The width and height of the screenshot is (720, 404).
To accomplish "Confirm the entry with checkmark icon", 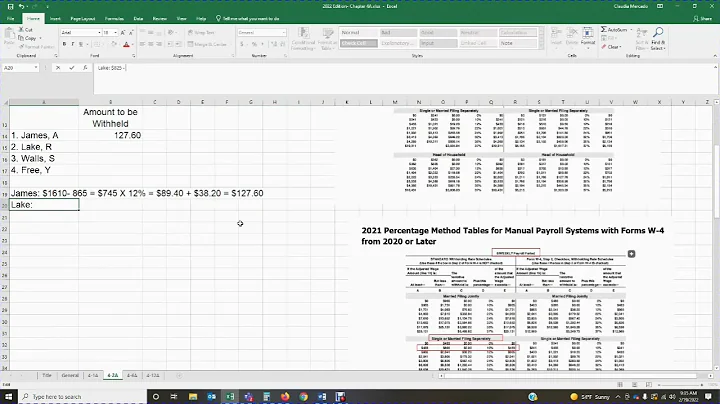I will click(x=72, y=67).
